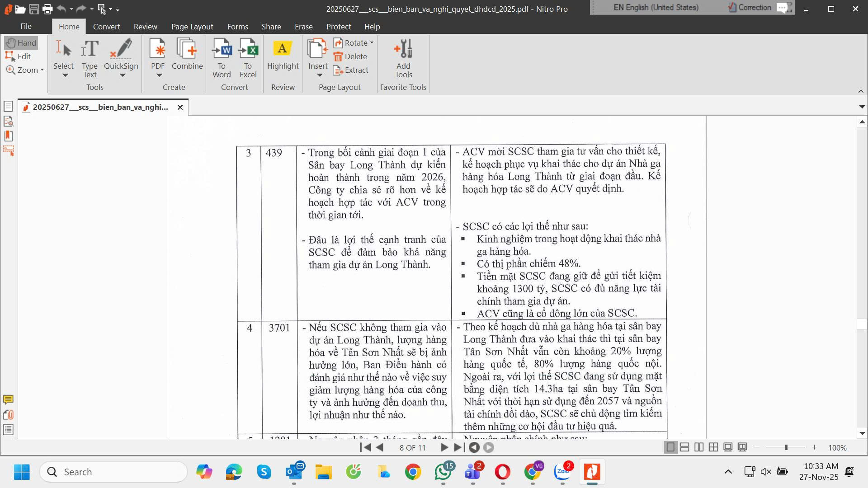Viewport: 868px width, 488px height.
Task: Switch to single page view mode
Action: (x=670, y=447)
